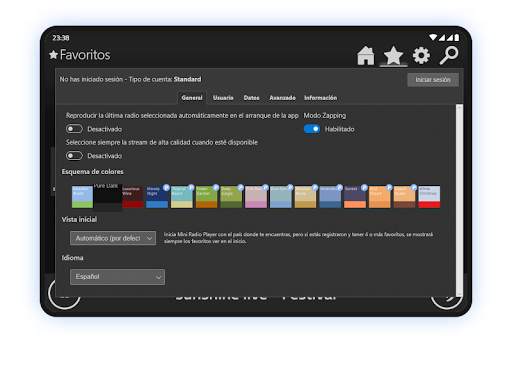Click the Idioma heading
Screen dimensions: 512x373
coord(72,258)
